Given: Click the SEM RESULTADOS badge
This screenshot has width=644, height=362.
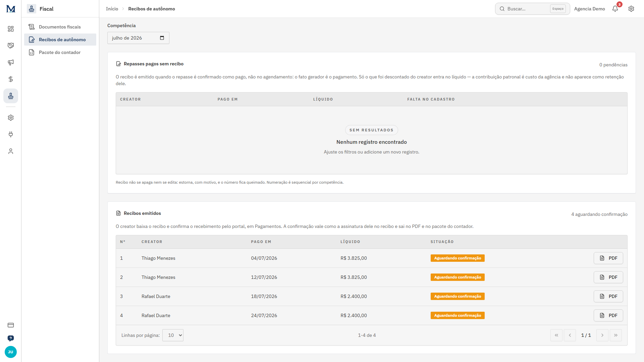Looking at the screenshot, I should pyautogui.click(x=371, y=130).
